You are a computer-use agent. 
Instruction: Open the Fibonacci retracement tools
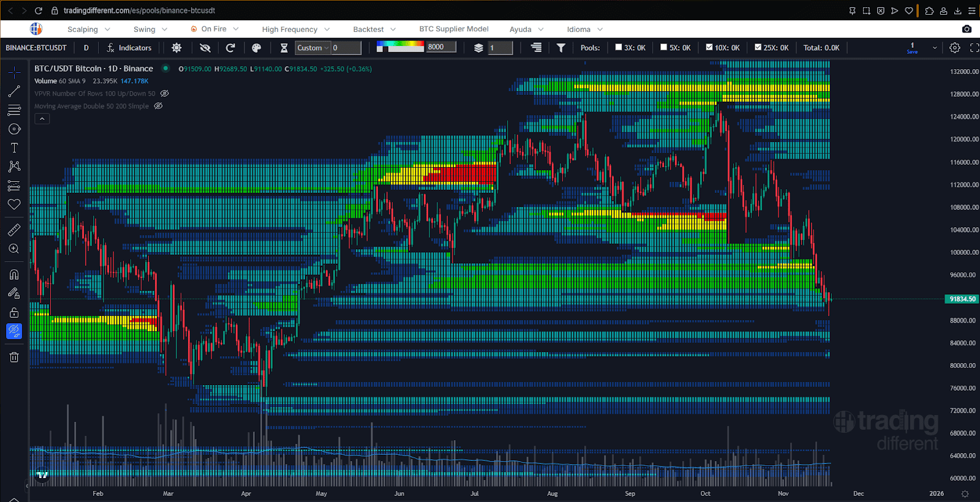[x=14, y=110]
